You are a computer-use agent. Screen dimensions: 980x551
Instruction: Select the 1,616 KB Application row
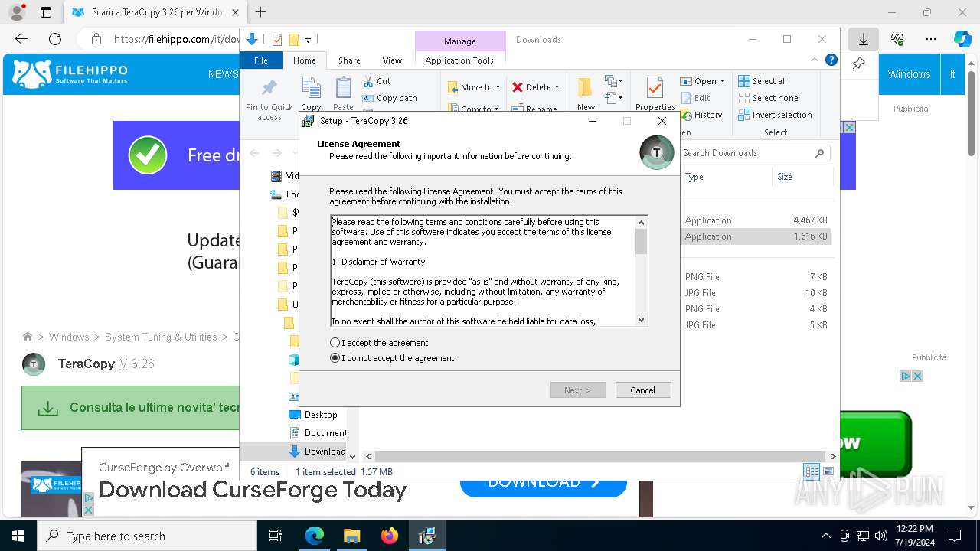(756, 236)
